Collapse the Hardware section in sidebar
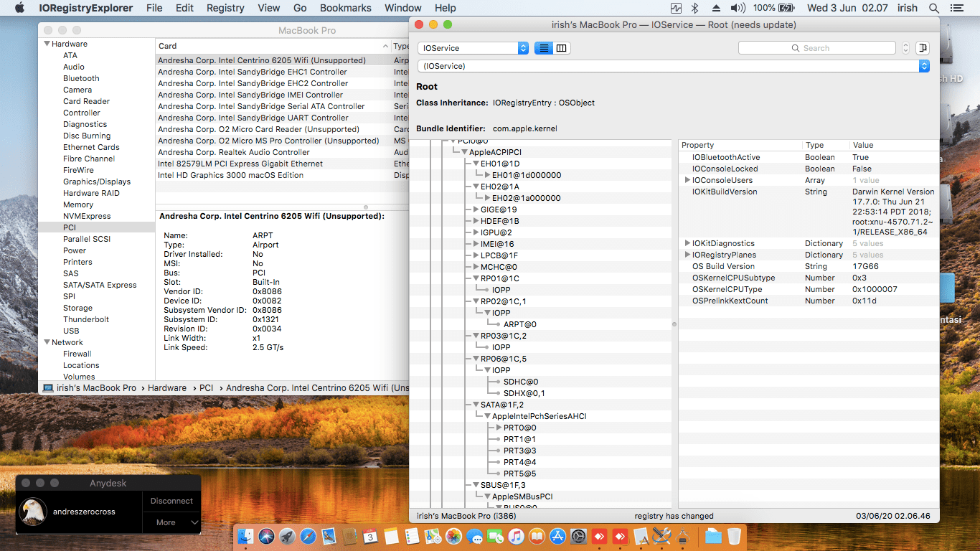Screen dimensions: 980x551 [47, 44]
